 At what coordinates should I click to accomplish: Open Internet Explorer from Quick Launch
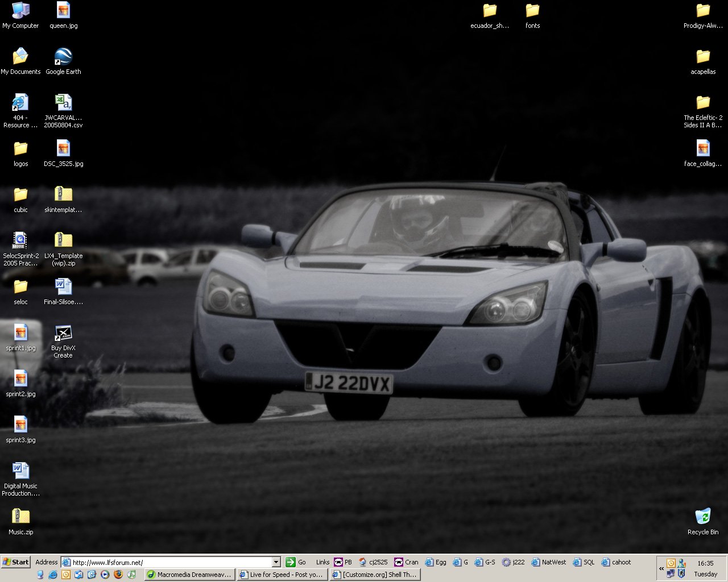tap(53, 575)
